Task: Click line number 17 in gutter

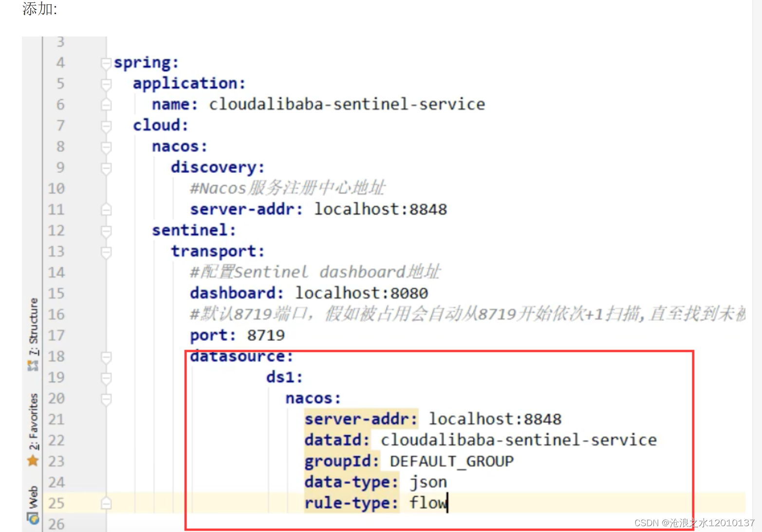Action: pos(56,335)
